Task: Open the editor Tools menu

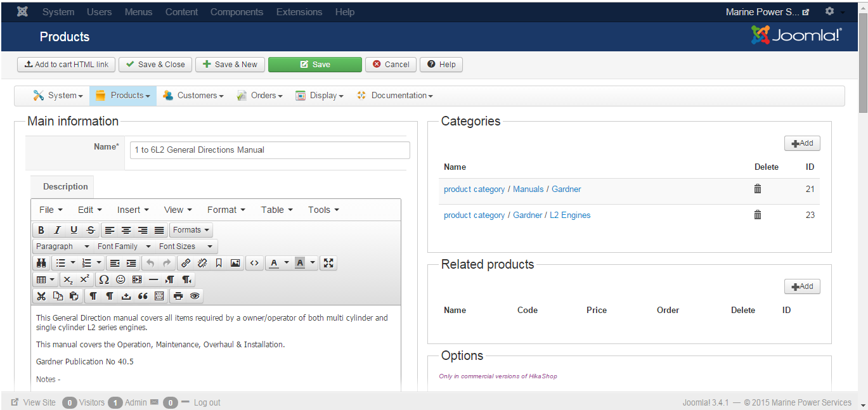Action: pos(323,210)
